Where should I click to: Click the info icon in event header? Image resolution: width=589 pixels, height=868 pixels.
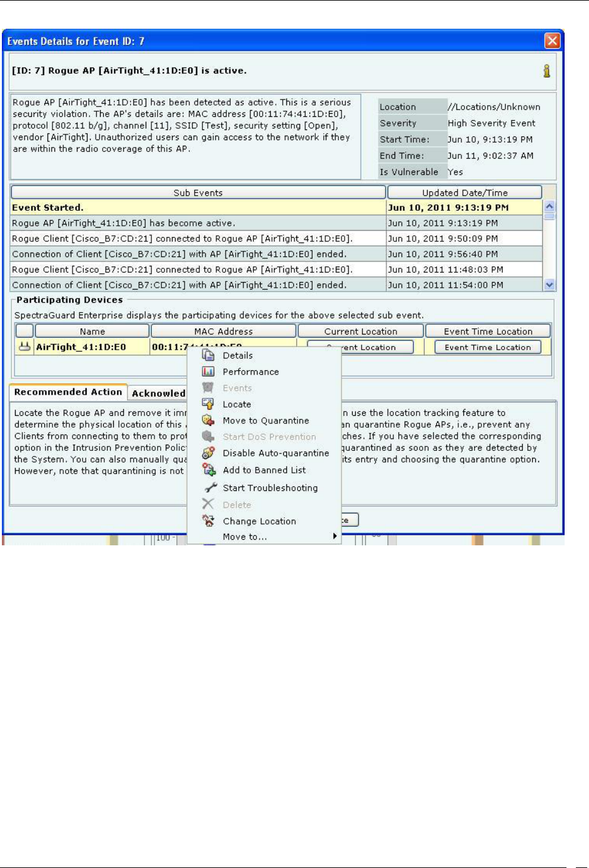(546, 71)
